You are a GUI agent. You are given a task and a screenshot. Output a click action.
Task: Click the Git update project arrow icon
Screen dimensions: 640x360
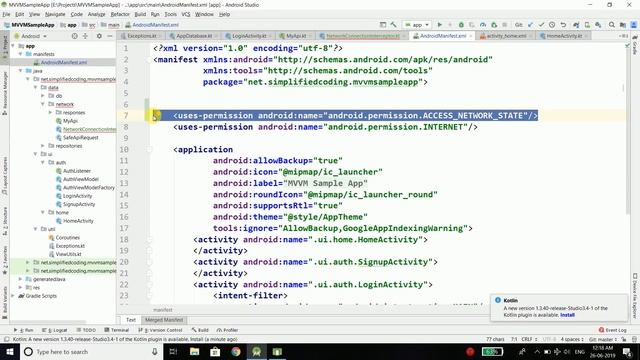[530, 25]
